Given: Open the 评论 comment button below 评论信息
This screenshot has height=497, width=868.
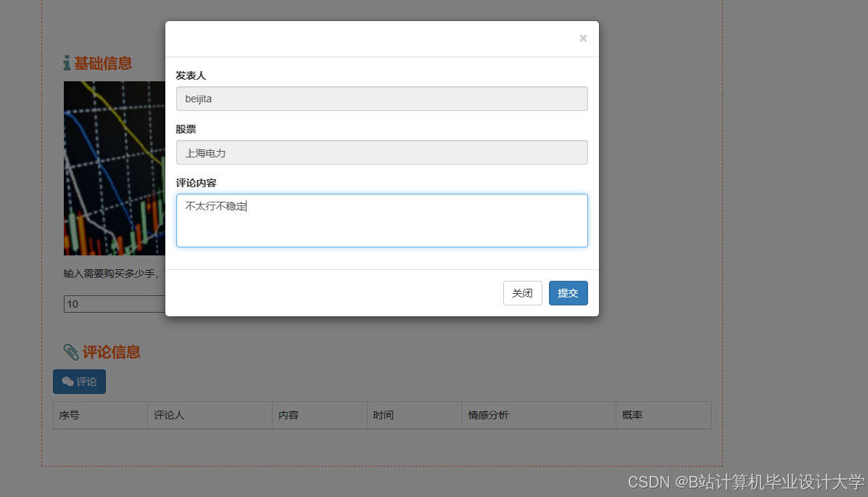Looking at the screenshot, I should click(79, 382).
